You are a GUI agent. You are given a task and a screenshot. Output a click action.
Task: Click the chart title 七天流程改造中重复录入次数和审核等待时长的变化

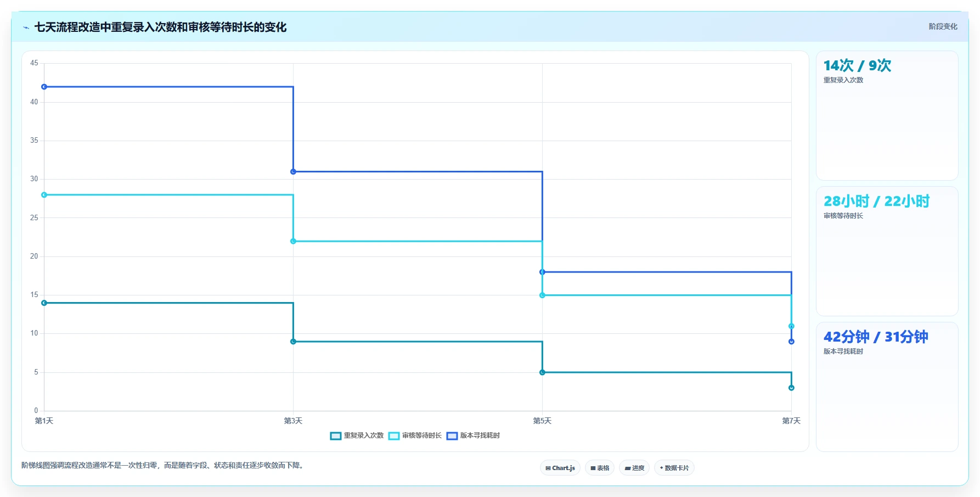point(160,27)
